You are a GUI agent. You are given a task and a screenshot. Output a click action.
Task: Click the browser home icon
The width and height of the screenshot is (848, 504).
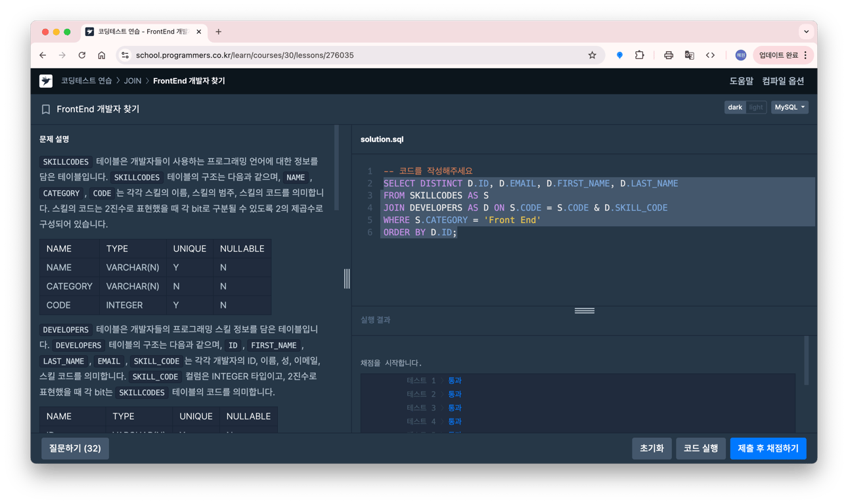pyautogui.click(x=100, y=55)
